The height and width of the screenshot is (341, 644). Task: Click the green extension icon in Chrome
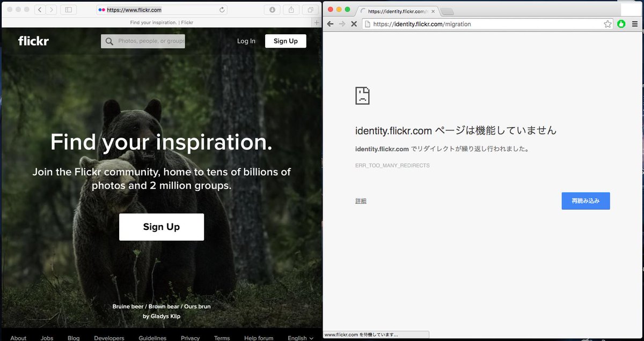point(621,24)
